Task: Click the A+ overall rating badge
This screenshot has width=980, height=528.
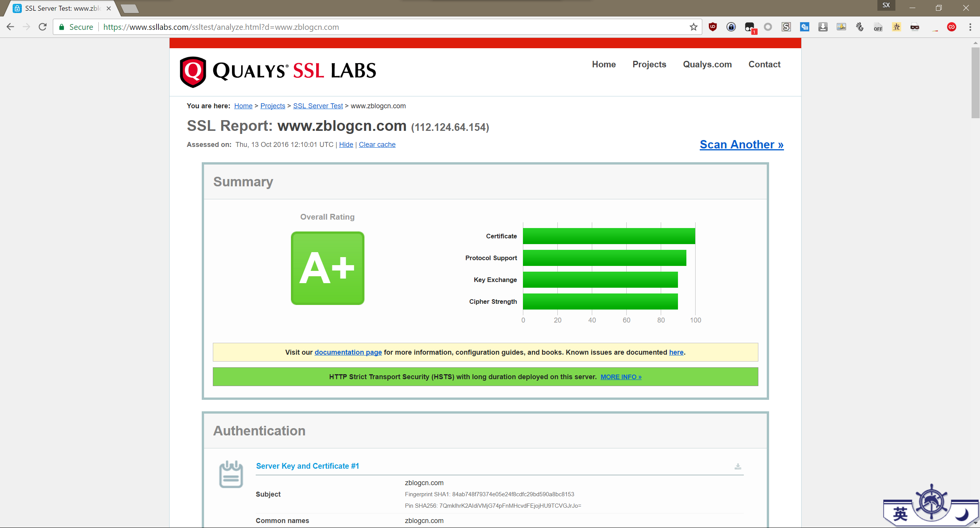Action: (328, 268)
